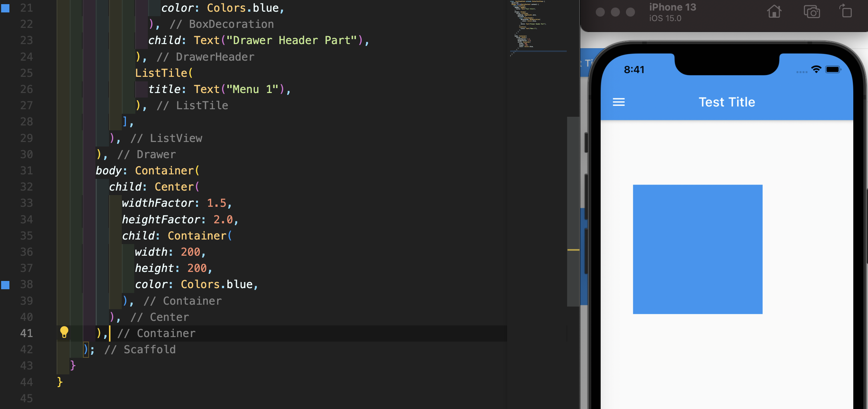
Task: Click the 8:41 clock in the iPhone status bar
Action: coord(634,70)
